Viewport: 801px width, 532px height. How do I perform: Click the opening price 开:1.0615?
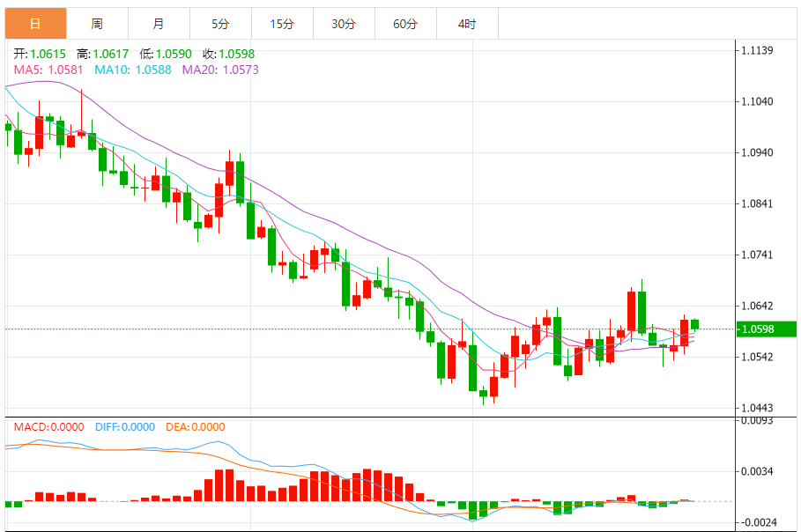click(40, 54)
